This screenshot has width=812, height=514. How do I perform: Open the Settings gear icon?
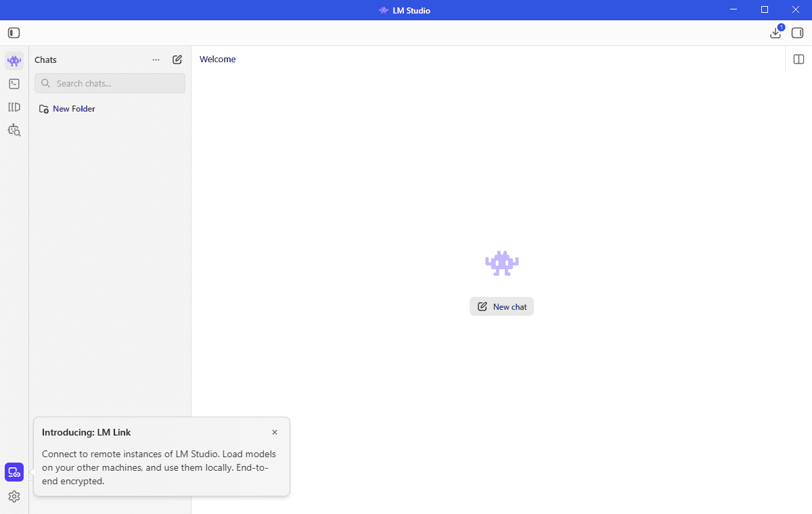14,496
